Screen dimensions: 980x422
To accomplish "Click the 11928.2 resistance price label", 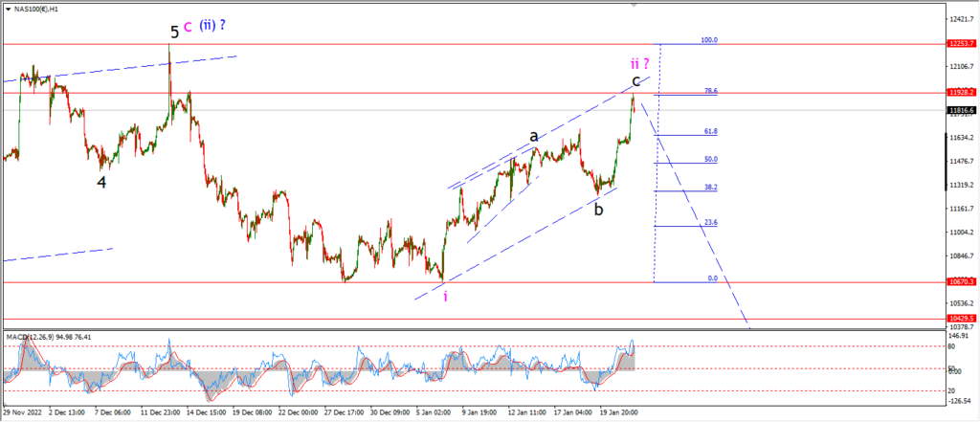I will click(x=961, y=92).
